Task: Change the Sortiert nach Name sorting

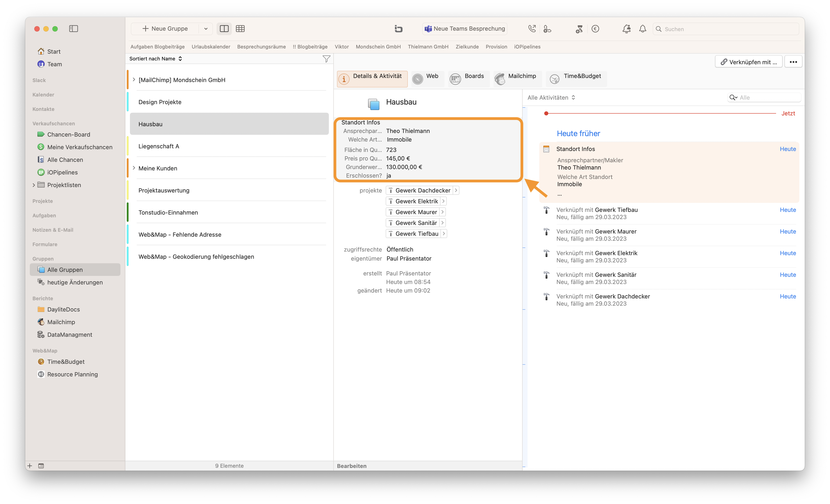Action: click(156, 59)
